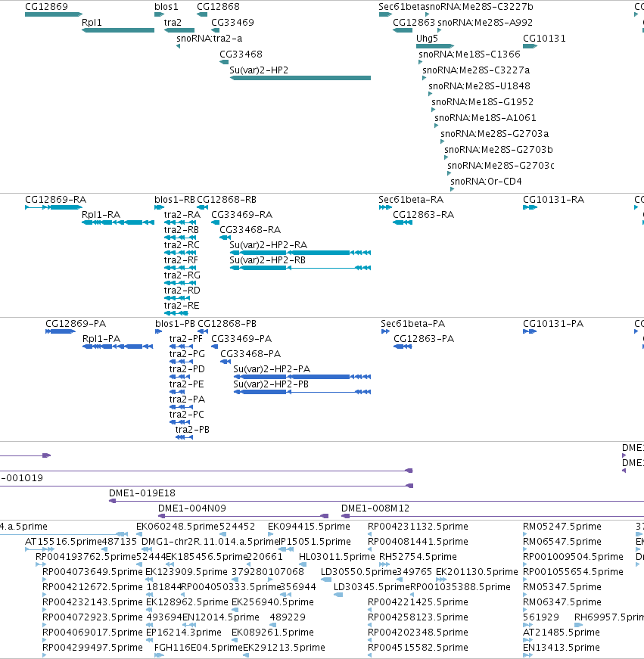This screenshot has height=659, width=644.
Task: Click snoRNA:Or-CD4 label
Action: click(x=486, y=182)
